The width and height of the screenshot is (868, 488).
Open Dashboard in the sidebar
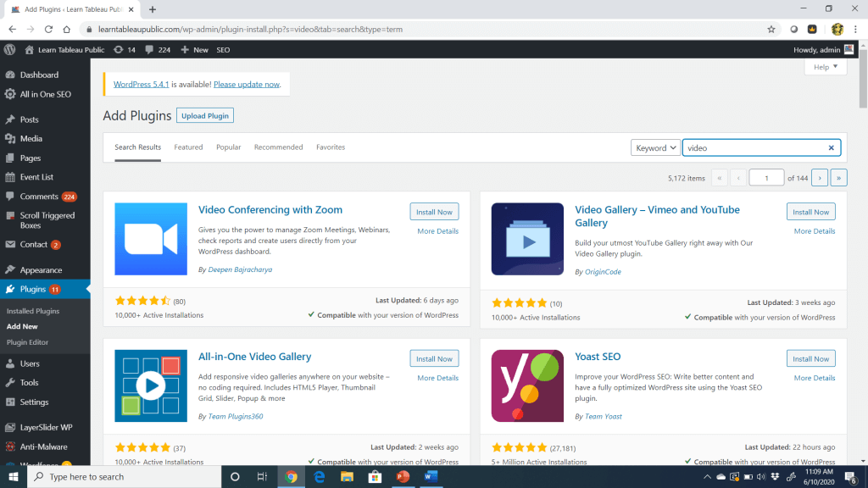pos(39,75)
